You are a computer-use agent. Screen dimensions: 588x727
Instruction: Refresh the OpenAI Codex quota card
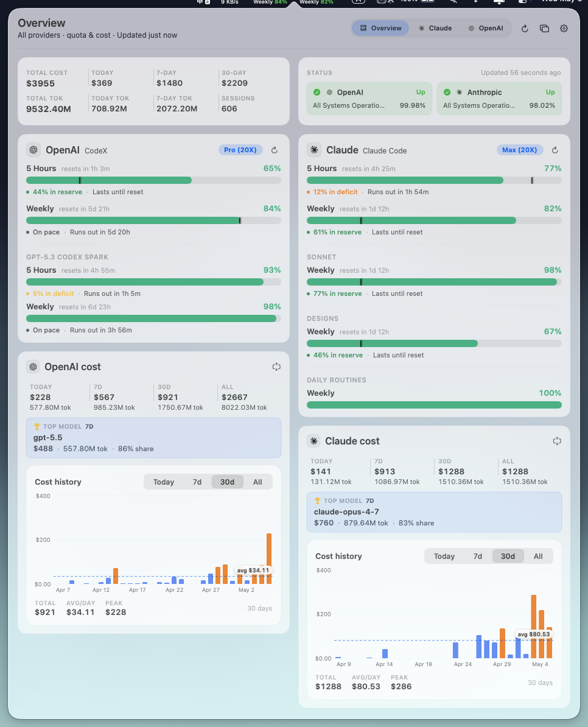tap(275, 150)
